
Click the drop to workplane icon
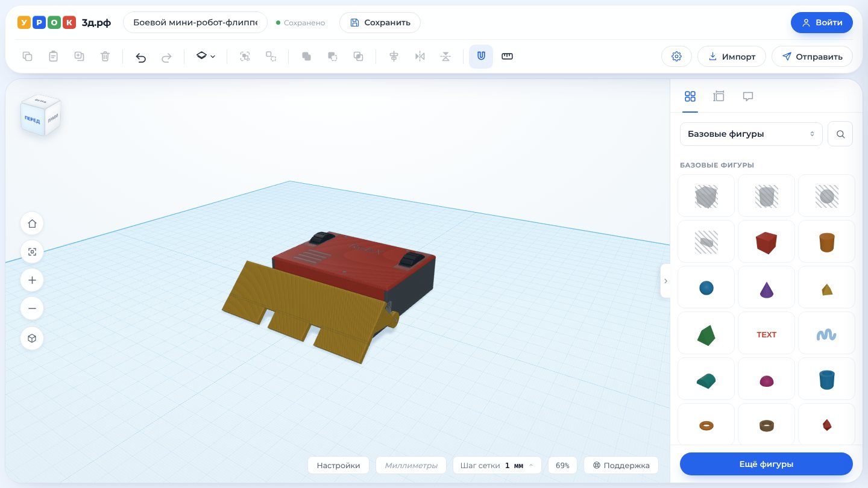click(445, 57)
